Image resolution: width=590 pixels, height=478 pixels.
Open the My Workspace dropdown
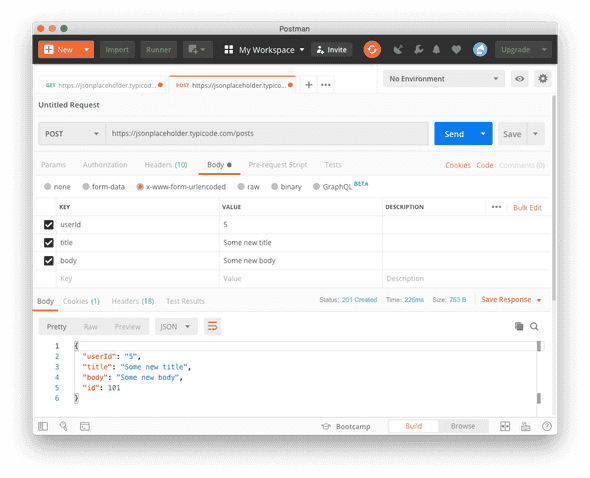pos(265,49)
